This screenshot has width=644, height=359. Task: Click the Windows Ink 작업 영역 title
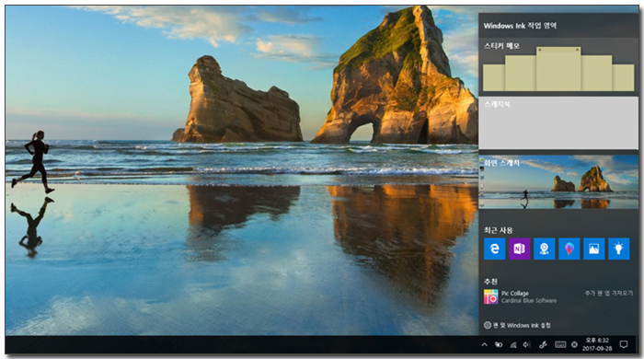coord(520,26)
